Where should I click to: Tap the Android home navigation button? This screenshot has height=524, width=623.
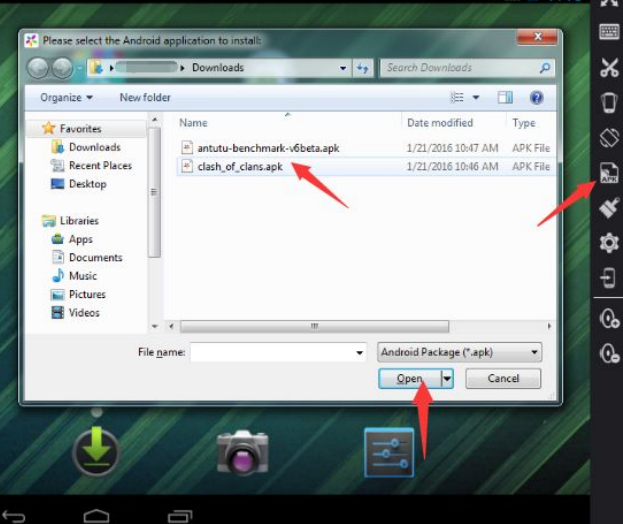coord(96,516)
